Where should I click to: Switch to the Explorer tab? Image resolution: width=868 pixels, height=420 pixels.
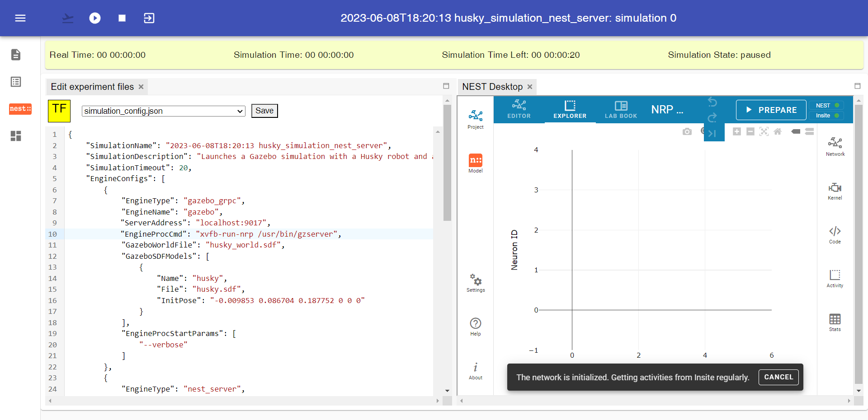click(x=570, y=110)
